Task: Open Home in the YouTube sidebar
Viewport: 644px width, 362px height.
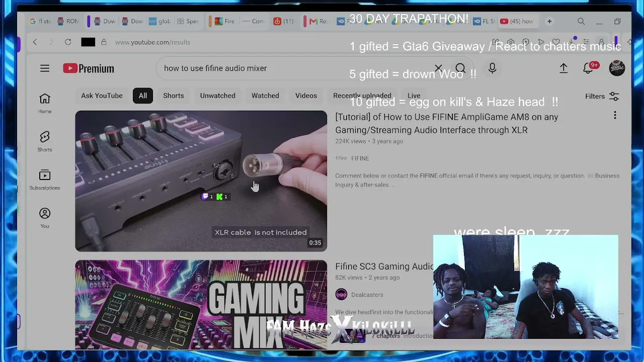Action: tap(45, 103)
